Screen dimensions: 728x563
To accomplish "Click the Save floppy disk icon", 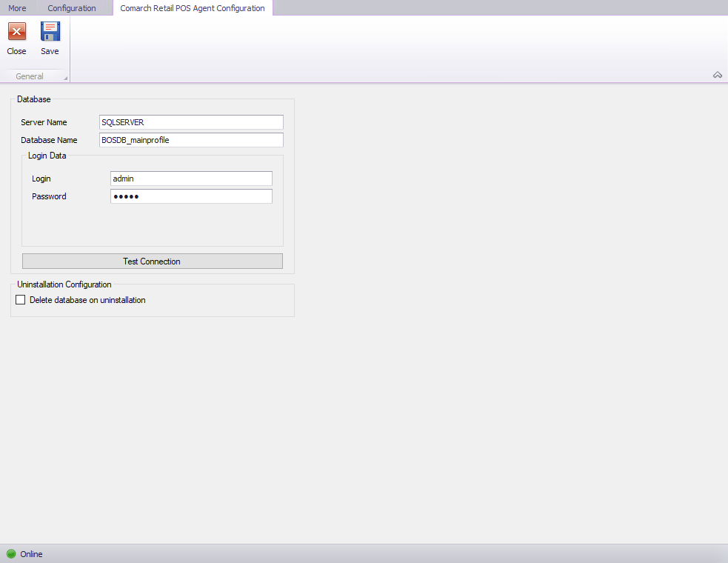I will coord(50,32).
